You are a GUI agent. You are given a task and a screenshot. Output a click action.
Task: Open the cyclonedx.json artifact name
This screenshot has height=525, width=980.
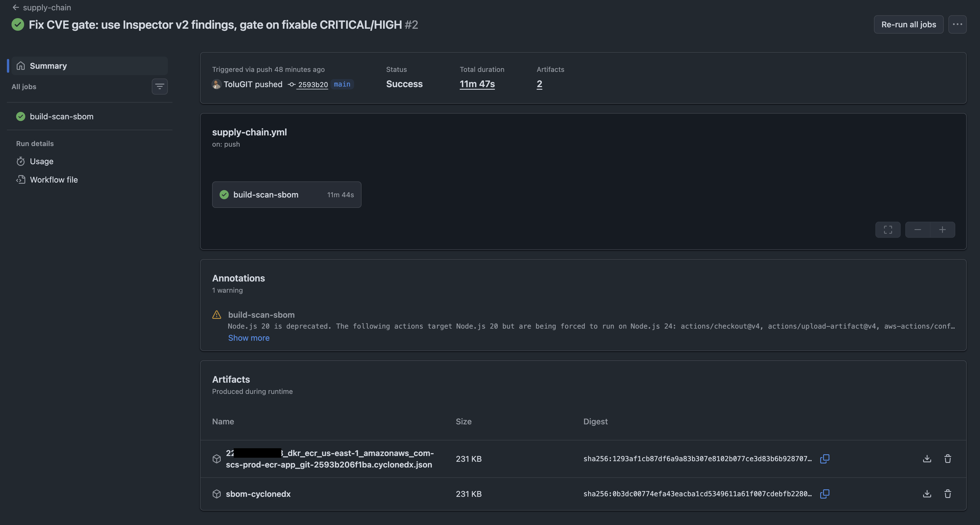[330, 459]
